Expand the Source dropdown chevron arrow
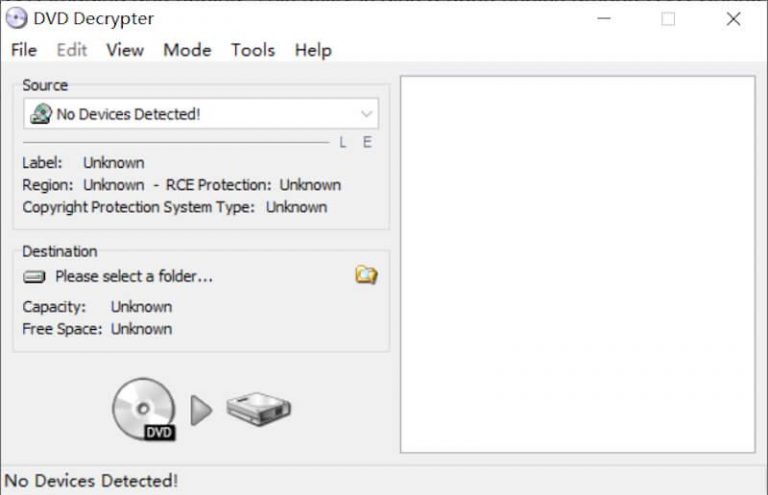This screenshot has width=768, height=495. click(x=367, y=114)
